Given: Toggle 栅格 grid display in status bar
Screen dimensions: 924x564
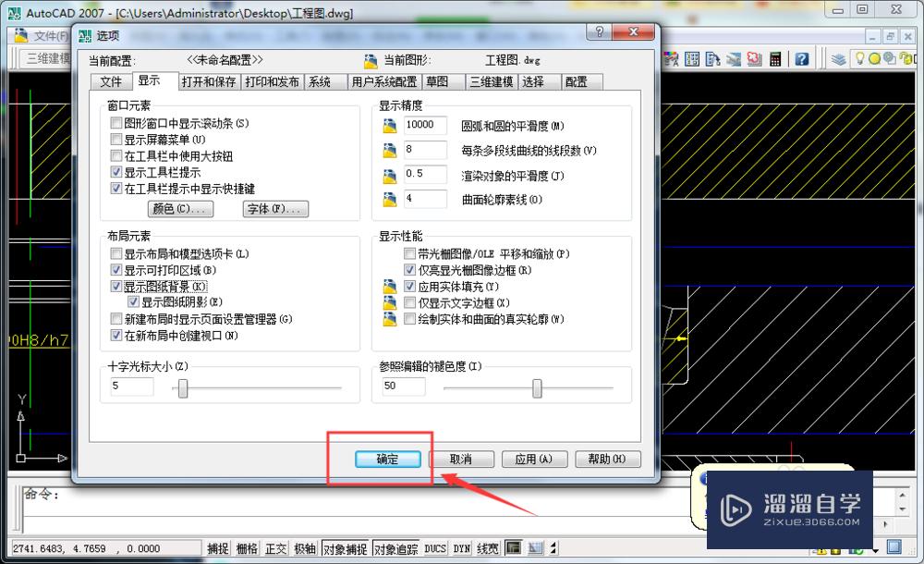Looking at the screenshot, I should pos(247,548).
